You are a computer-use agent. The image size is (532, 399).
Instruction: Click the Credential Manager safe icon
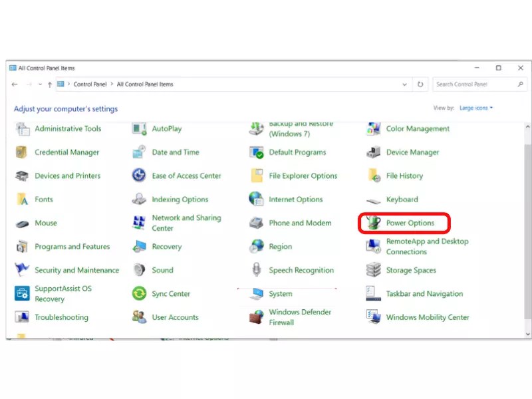tap(21, 152)
